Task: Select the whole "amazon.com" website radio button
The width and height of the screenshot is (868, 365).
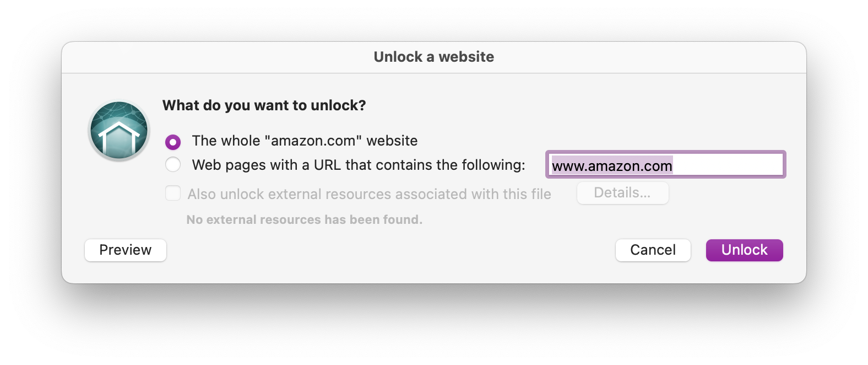Action: (173, 142)
